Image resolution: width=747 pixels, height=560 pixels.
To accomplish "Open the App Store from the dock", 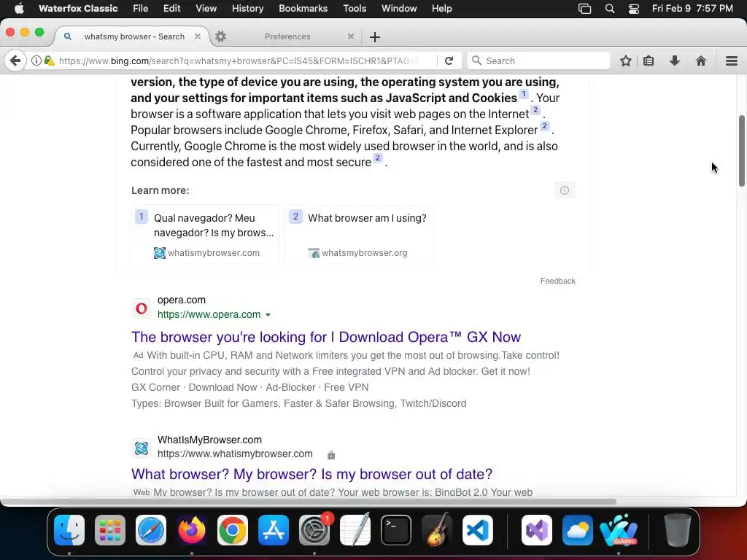I will [274, 530].
